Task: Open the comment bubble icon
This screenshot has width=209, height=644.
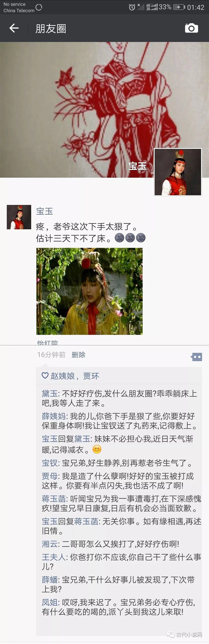Action: (196, 357)
